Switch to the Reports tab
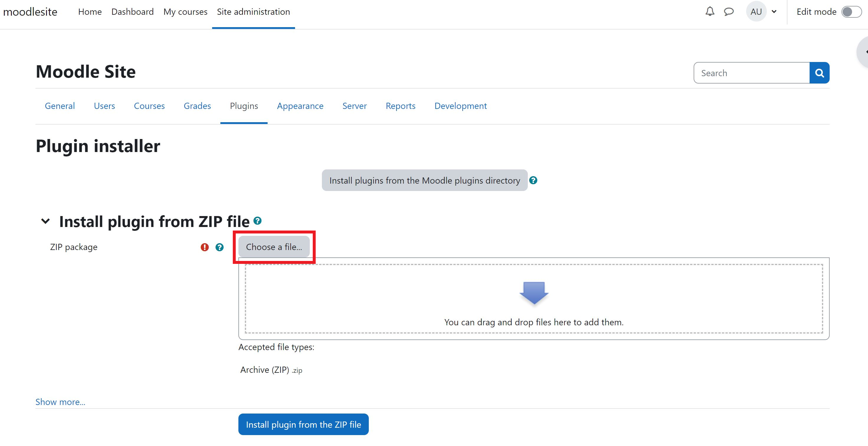This screenshot has height=446, width=868. 400,106
